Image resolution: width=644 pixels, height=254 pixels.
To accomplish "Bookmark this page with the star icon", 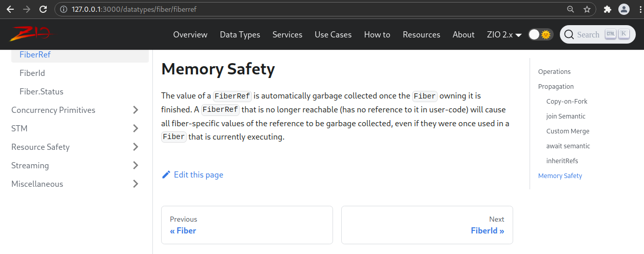I will pos(587,9).
